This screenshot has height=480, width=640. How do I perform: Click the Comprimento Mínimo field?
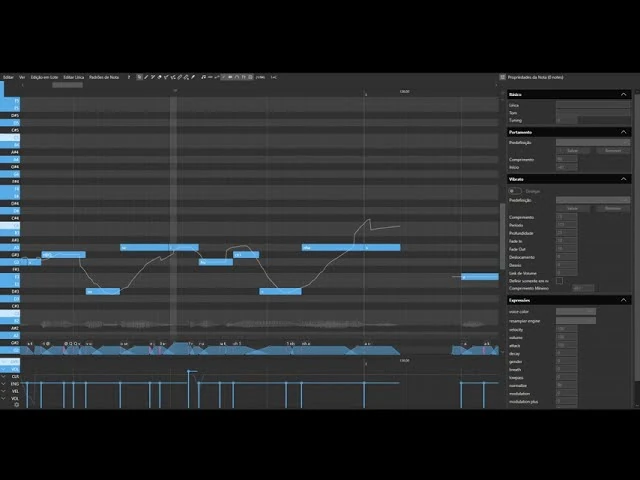click(583, 288)
